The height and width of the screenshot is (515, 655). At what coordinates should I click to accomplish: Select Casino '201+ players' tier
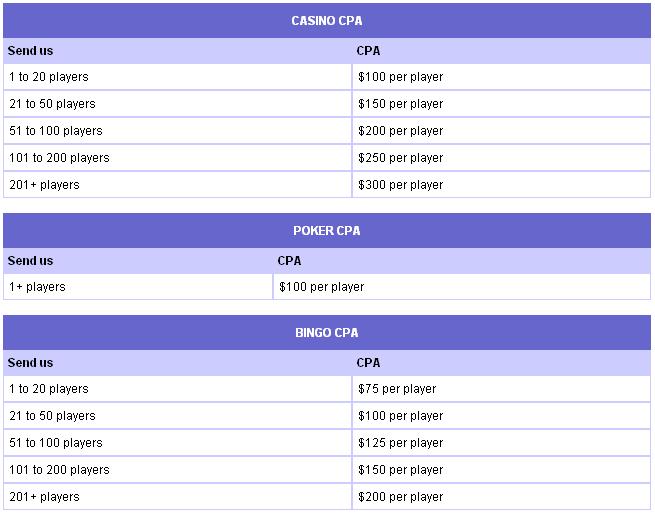click(x=178, y=185)
